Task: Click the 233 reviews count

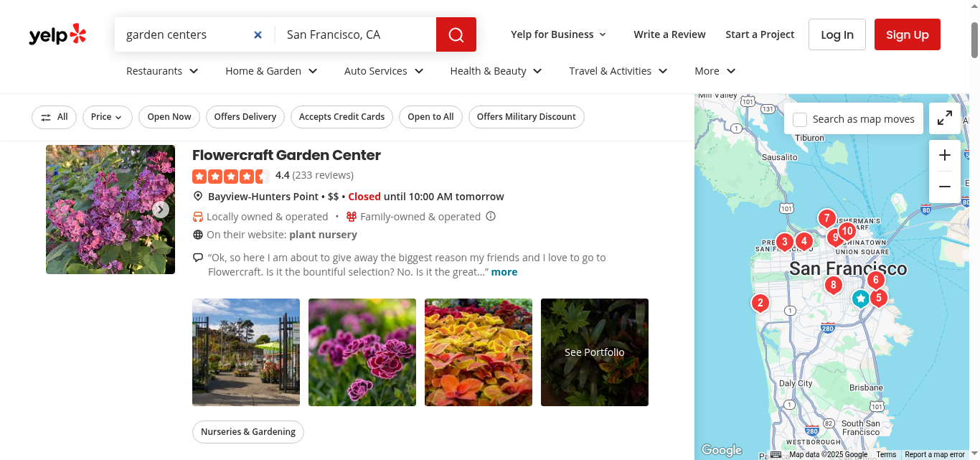Action: 323,175
